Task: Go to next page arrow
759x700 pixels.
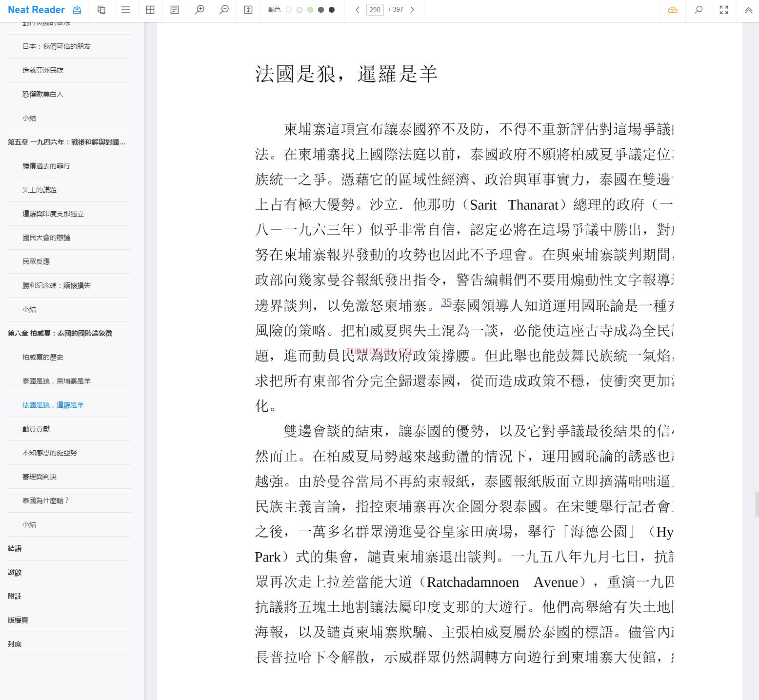Action: 412,10
